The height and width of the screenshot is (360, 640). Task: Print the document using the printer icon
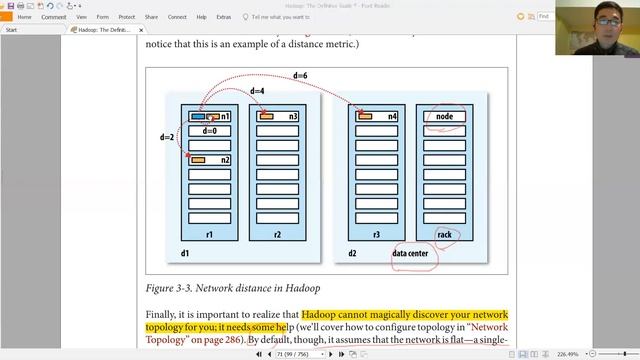pyautogui.click(x=21, y=6)
